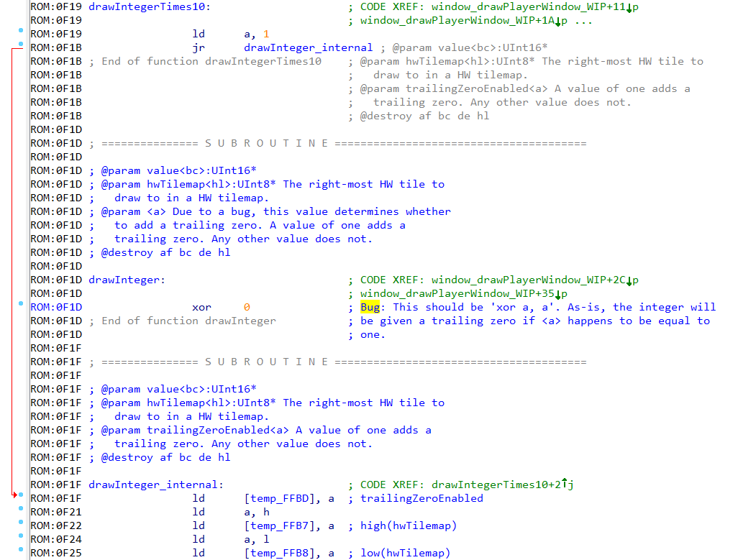This screenshot has width=738, height=560.
Task: Click the low(hwTilemap) comment
Action: coord(405,553)
